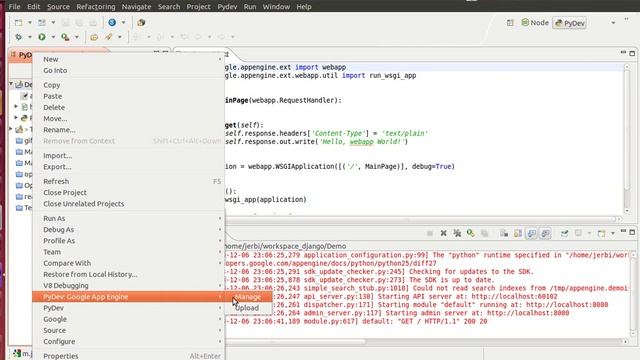
Task: Click the console Clear Console icon
Action: pyautogui.click(x=504, y=233)
